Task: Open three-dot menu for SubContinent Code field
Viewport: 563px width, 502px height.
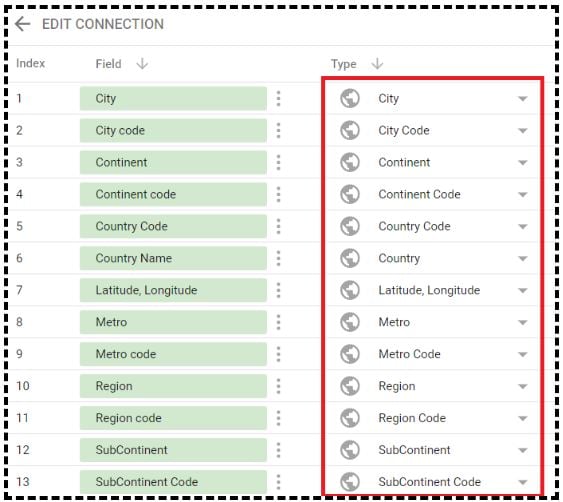Action: (x=279, y=482)
